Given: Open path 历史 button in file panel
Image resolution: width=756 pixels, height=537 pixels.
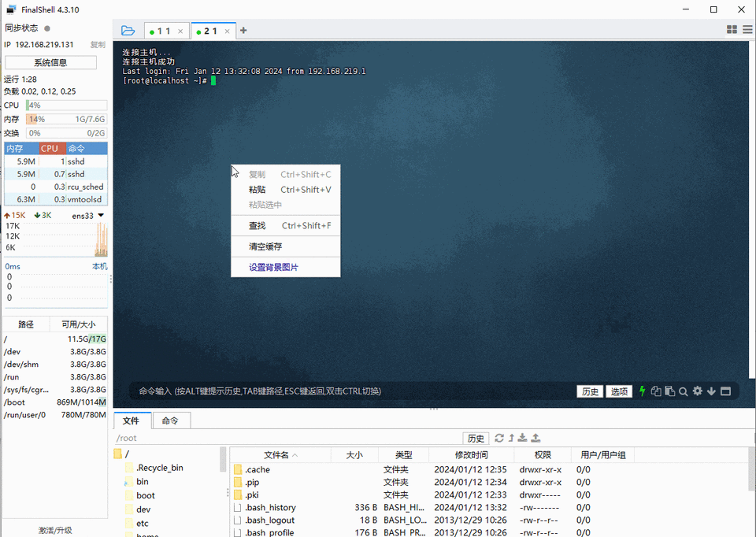Looking at the screenshot, I should click(476, 438).
